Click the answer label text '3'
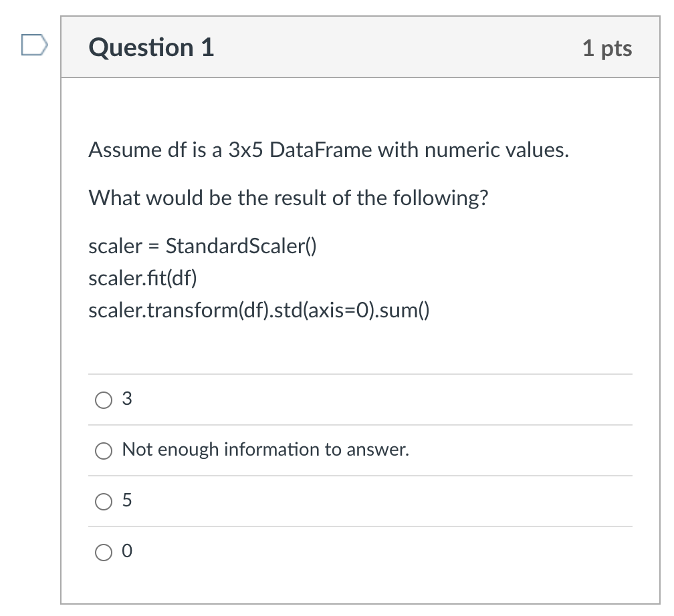Image resolution: width=674 pixels, height=616 pixels. click(x=127, y=399)
